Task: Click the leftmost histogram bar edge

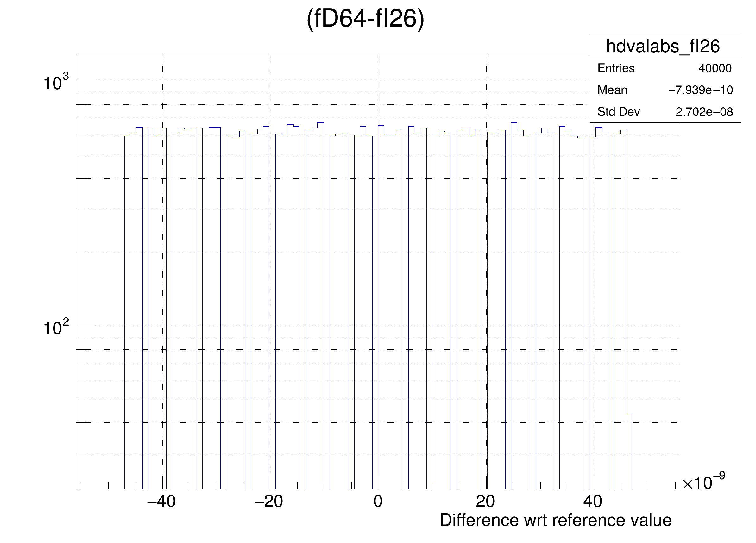Action: (125, 300)
